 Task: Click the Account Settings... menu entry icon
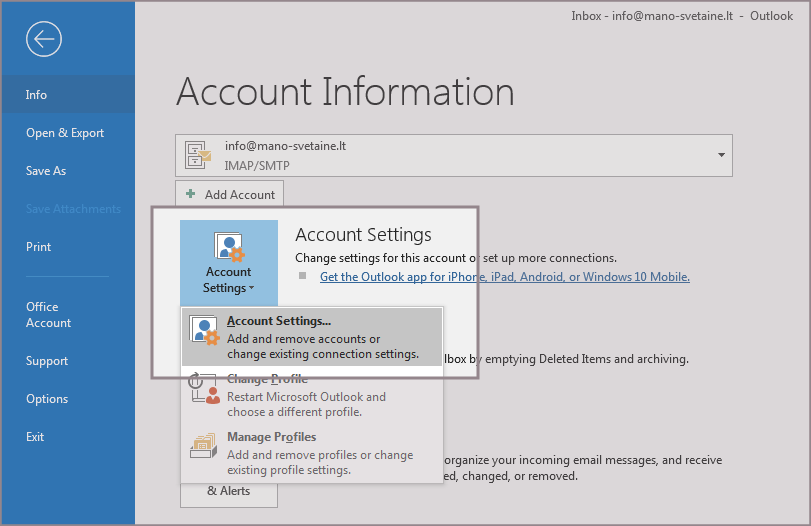[204, 331]
